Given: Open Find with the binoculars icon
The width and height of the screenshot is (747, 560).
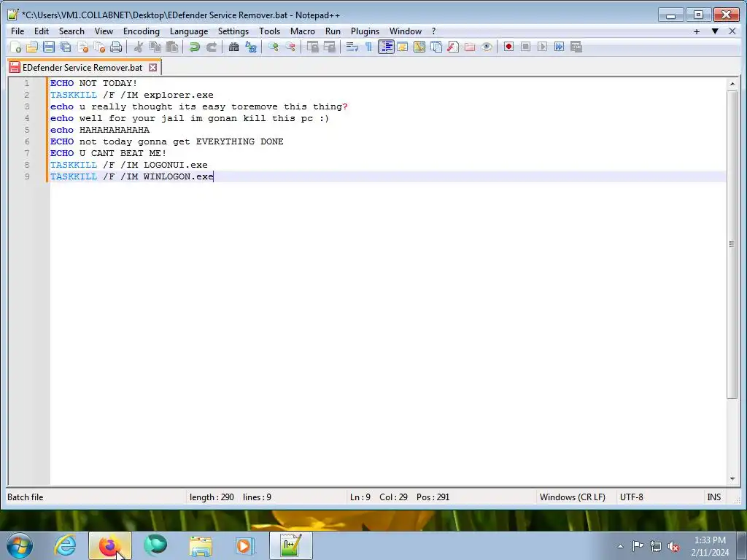Looking at the screenshot, I should [233, 47].
